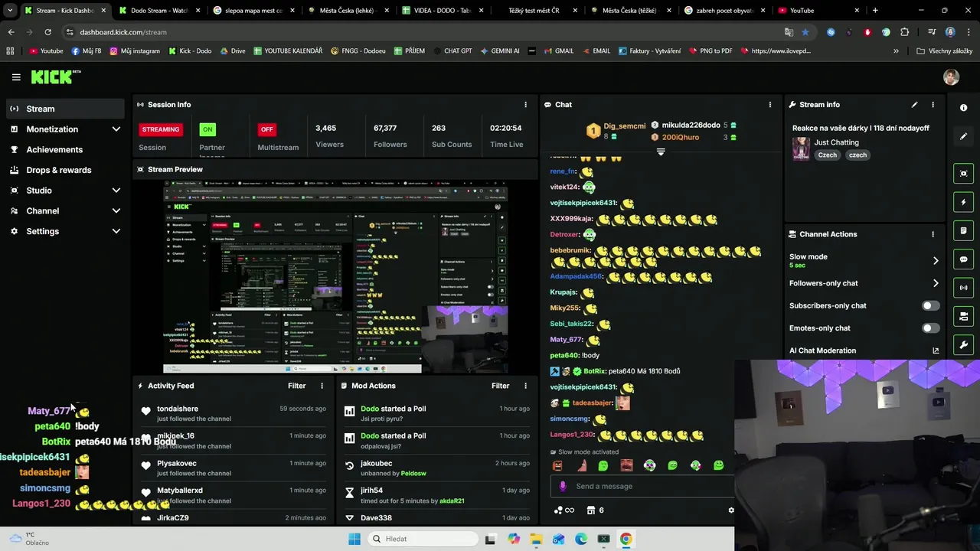Open File Explorer from the taskbar
Screen dimensions: 980x551
536,539
